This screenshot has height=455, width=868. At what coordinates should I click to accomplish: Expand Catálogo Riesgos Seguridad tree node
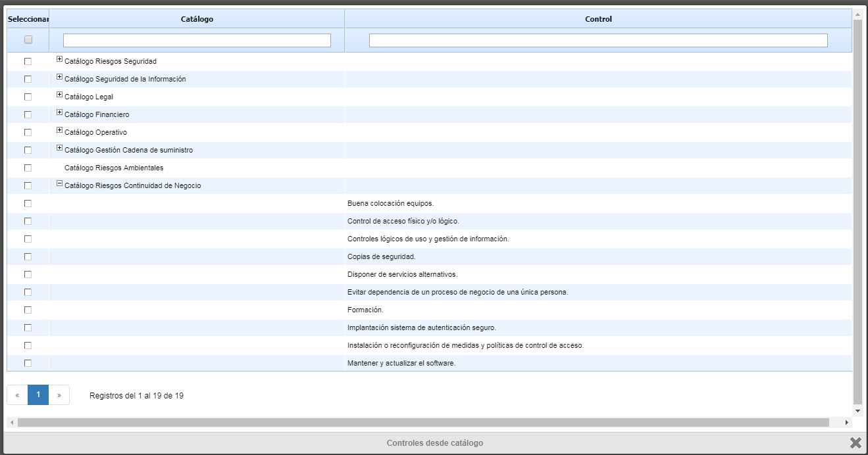coord(59,60)
